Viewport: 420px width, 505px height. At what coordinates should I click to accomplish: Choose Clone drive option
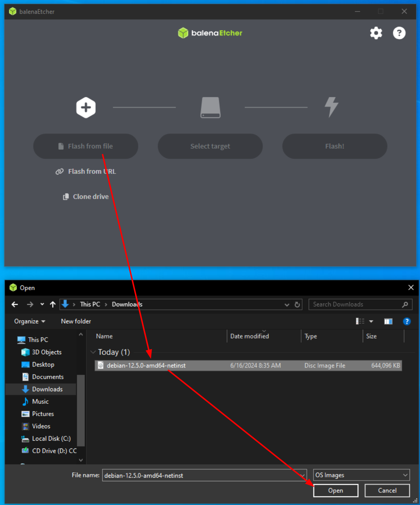[86, 197]
